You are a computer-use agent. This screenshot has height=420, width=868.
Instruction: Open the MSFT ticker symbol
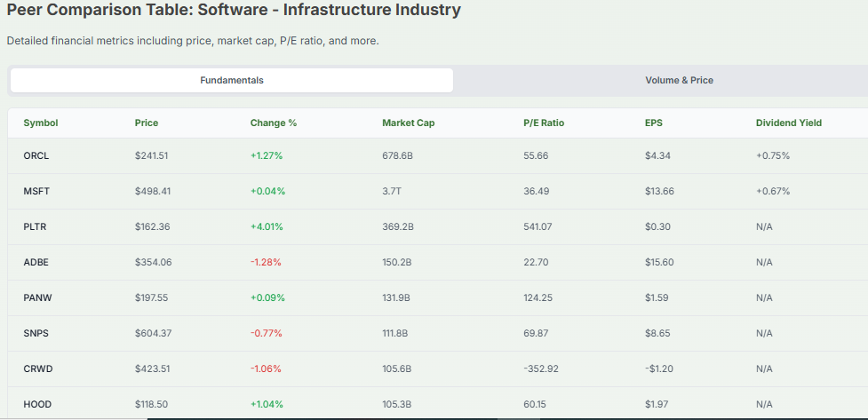click(36, 191)
